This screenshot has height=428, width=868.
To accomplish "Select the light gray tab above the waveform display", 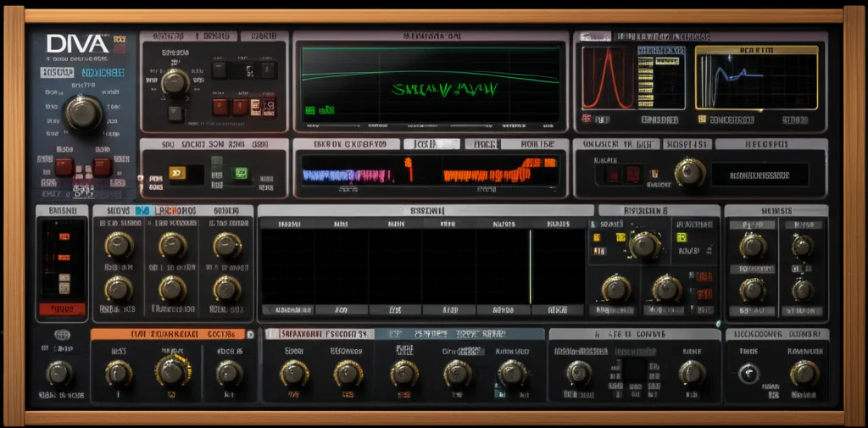I will 431,144.
